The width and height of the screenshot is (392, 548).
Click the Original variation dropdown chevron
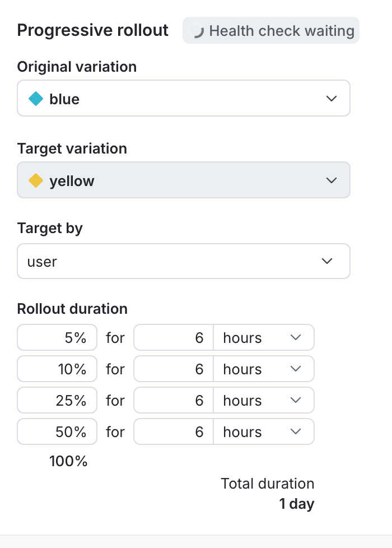point(332,99)
